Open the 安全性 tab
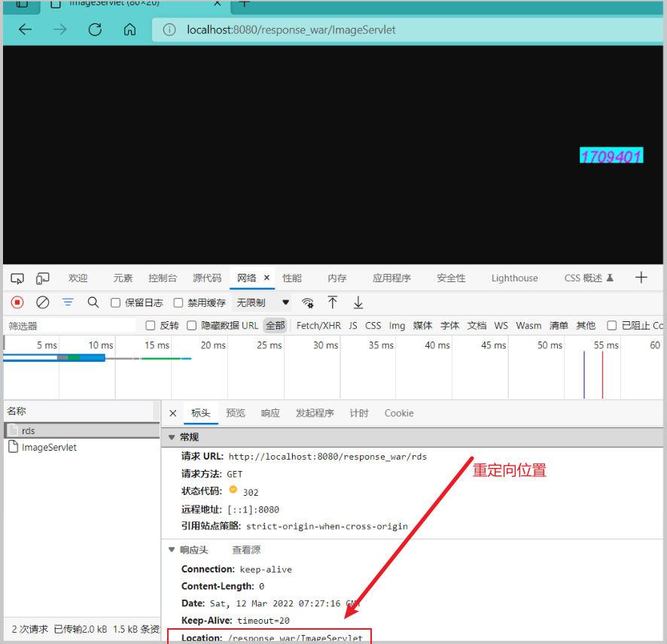The height and width of the screenshot is (644, 667). (x=452, y=278)
